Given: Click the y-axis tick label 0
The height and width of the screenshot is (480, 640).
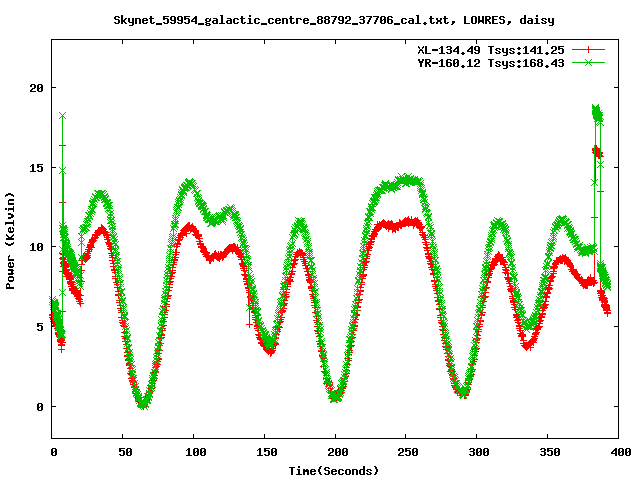Looking at the screenshot, I should 40,407.
